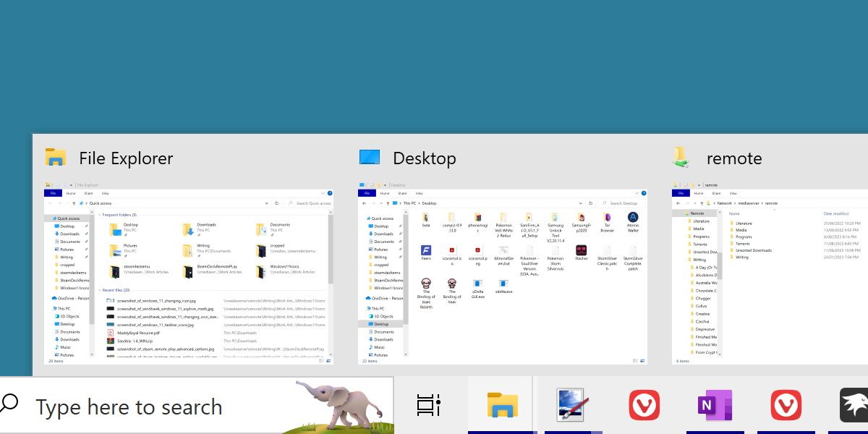
Task: Unpin the Writing folder from Quick access
Action: (87, 258)
